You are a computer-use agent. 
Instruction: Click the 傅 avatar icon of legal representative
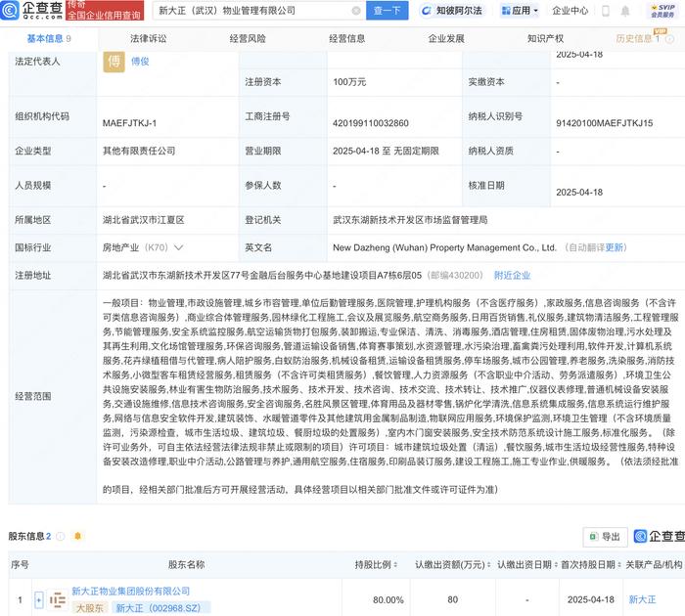114,62
